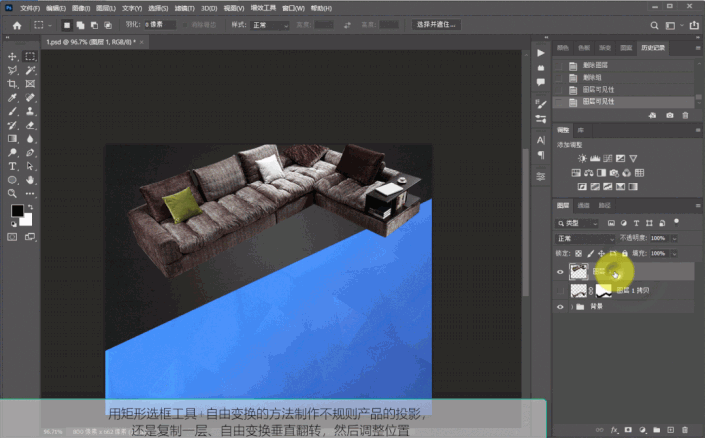Image resolution: width=705 pixels, height=438 pixels.
Task: Toggle lock transparent pixels icon
Action: pos(579,254)
